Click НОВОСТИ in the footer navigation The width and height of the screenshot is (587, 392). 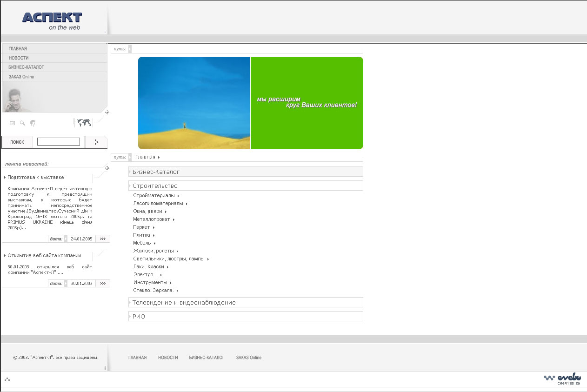[x=168, y=358]
